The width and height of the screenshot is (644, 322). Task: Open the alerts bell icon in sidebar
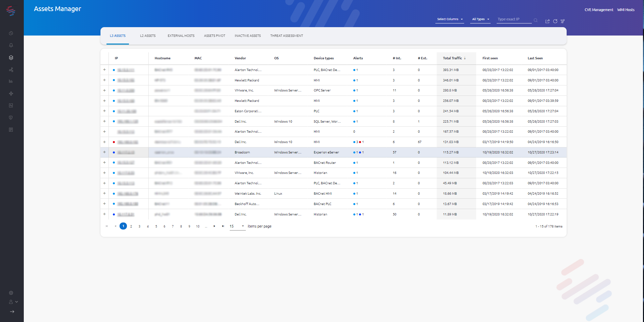[x=11, y=45]
